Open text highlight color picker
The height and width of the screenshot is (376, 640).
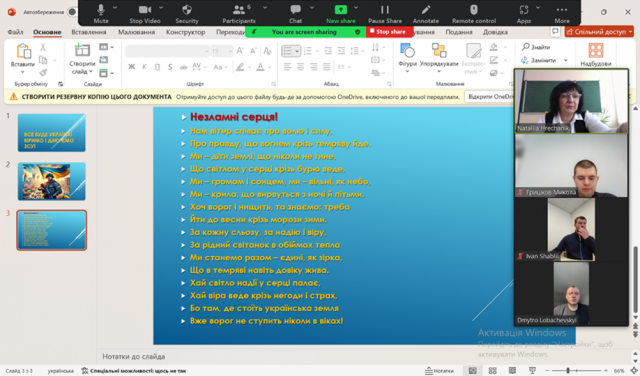240,67
